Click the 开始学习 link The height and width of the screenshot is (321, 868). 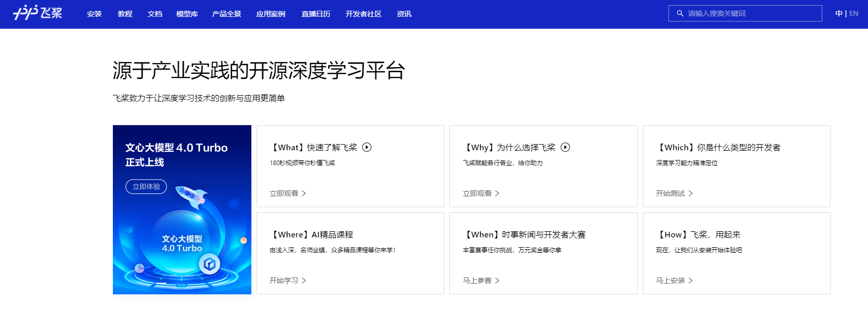(284, 280)
